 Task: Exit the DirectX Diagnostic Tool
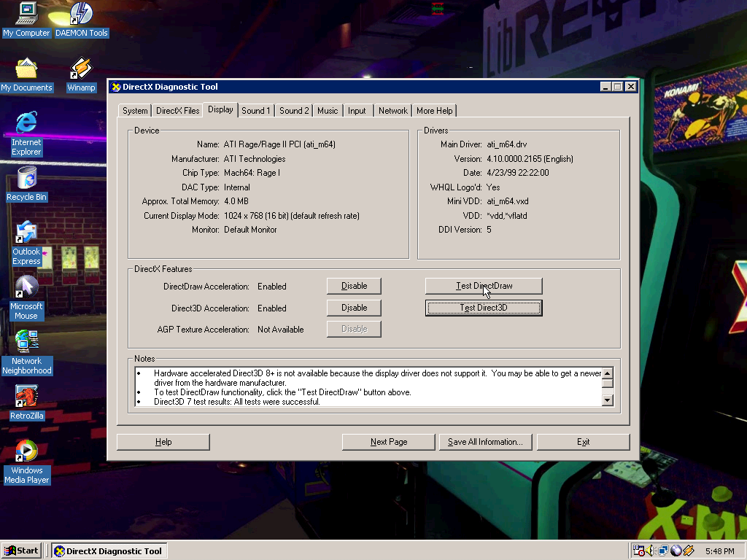[x=583, y=442]
